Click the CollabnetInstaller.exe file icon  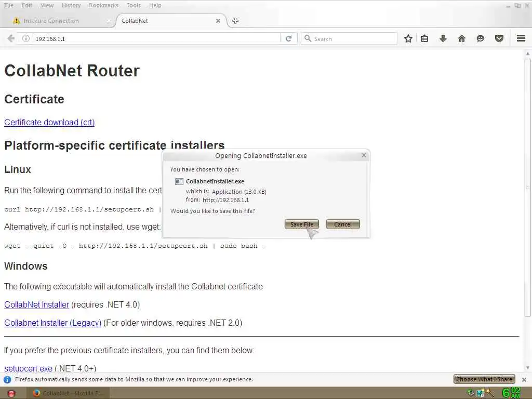click(179, 181)
